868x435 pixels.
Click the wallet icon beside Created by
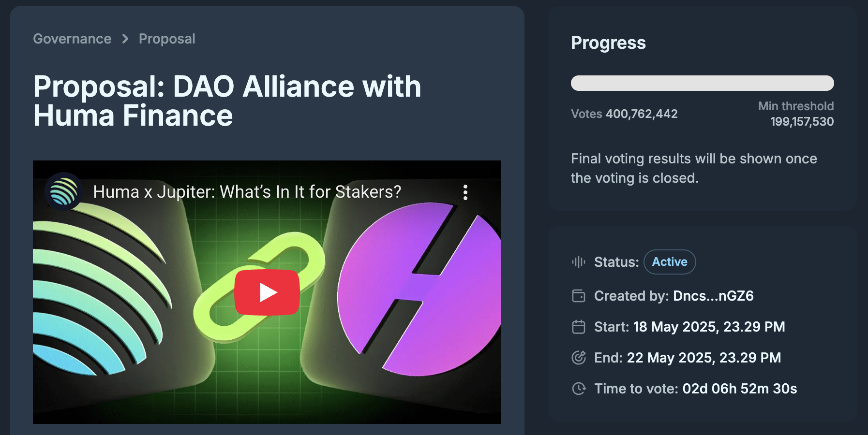[x=579, y=296]
